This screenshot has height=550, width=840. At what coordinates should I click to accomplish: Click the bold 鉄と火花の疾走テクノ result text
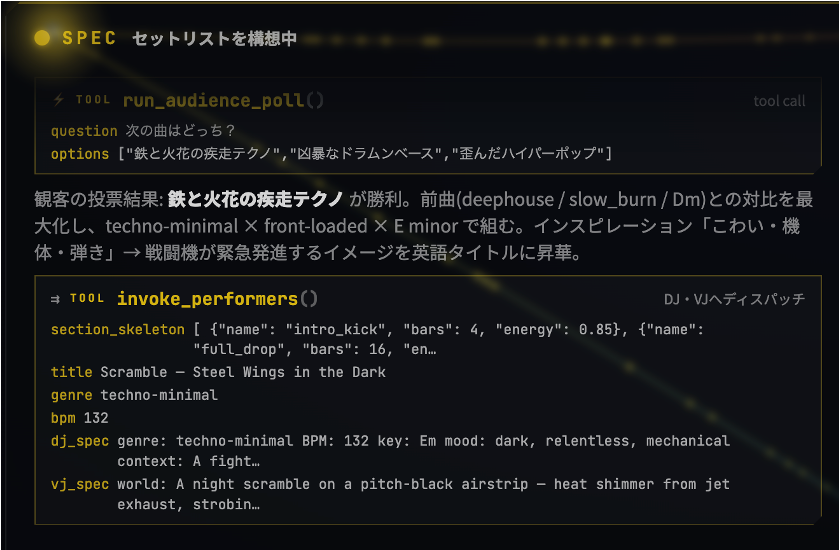click(x=255, y=200)
